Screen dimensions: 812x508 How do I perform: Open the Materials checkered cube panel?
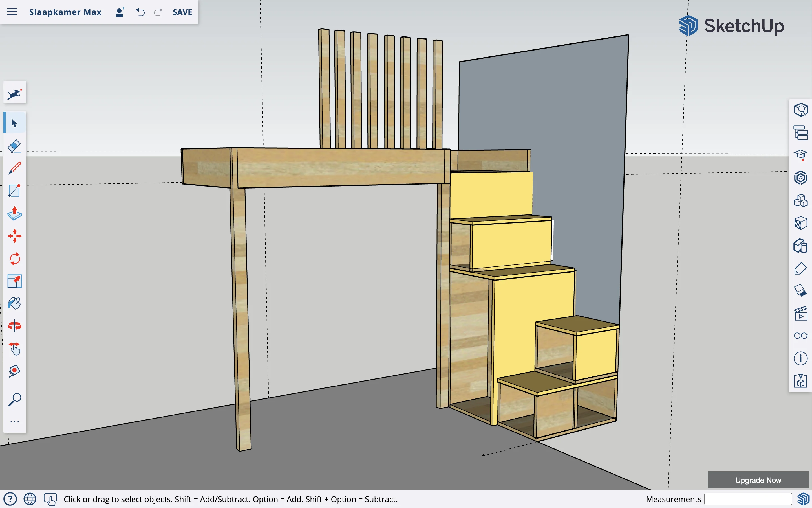801,223
